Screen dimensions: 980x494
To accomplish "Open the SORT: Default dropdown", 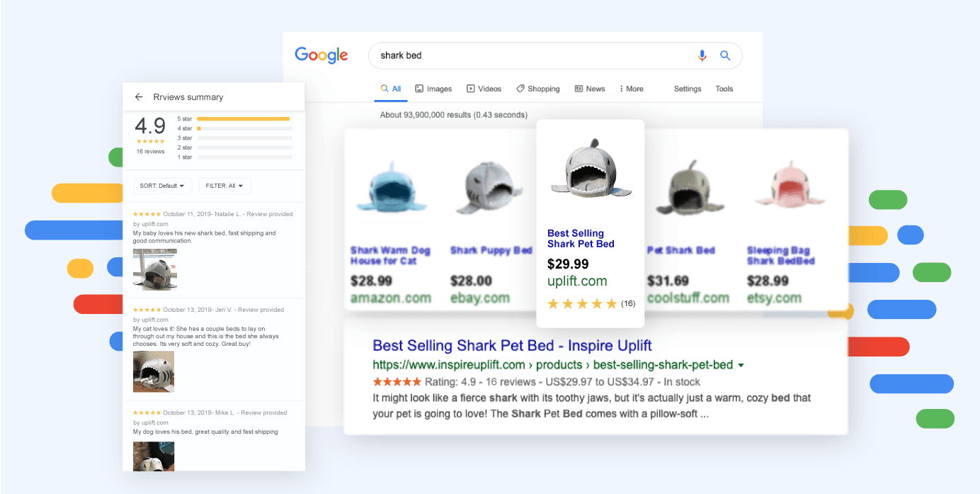I will tap(162, 185).
